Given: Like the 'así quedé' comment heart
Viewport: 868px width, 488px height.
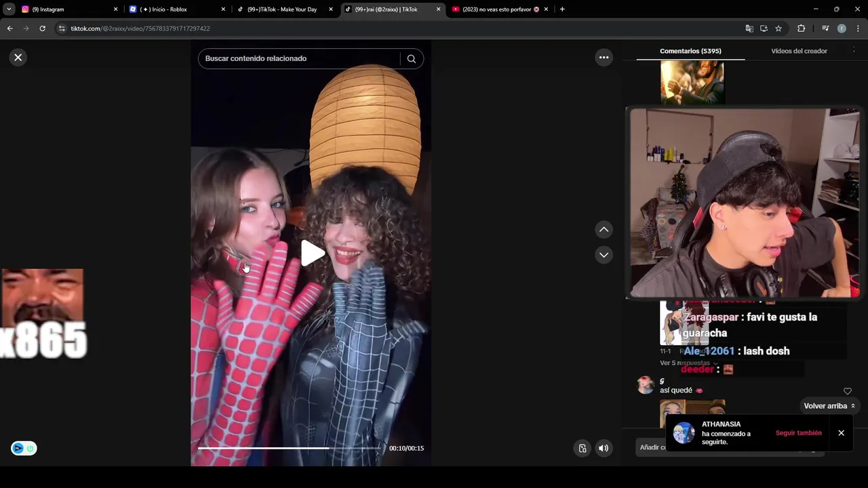Looking at the screenshot, I should pyautogui.click(x=847, y=391).
